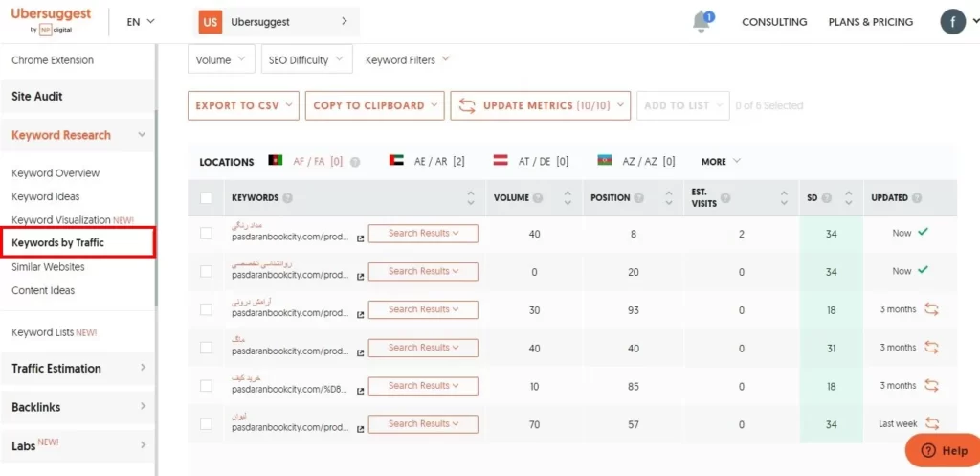980x476 pixels.
Task: Refresh the row updated Last week
Action: pyautogui.click(x=931, y=423)
